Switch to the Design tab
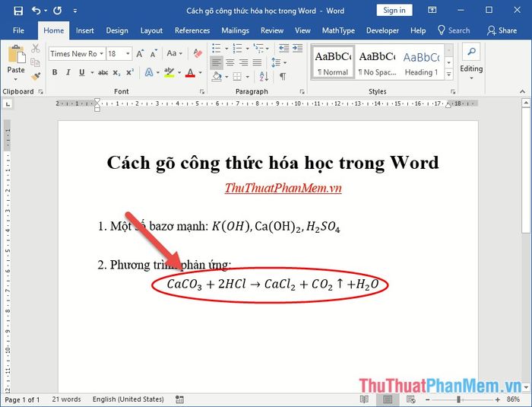 pyautogui.click(x=117, y=30)
